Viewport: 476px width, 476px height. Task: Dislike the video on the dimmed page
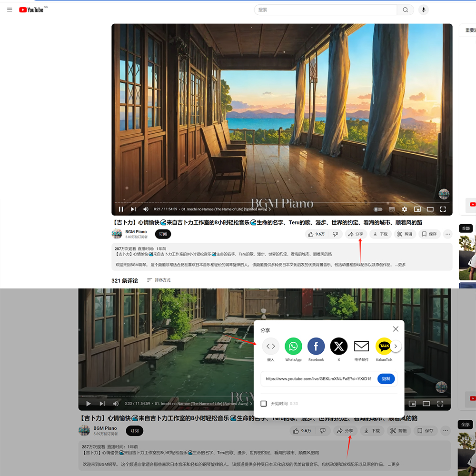[x=323, y=431]
